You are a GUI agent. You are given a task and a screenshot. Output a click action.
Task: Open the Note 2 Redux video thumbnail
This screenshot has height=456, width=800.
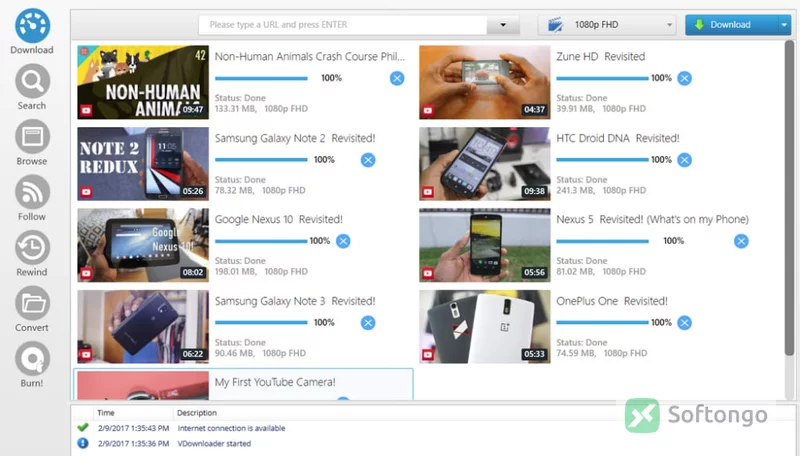[143, 164]
